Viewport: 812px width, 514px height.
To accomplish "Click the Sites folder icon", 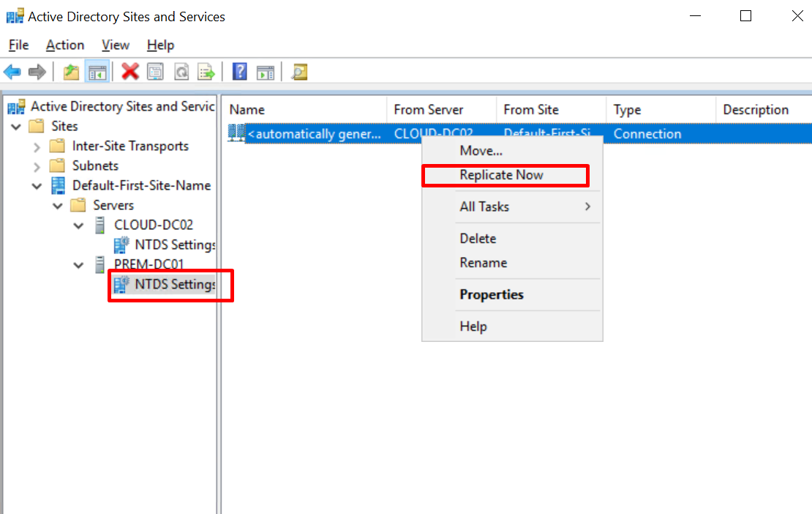I will click(x=37, y=126).
